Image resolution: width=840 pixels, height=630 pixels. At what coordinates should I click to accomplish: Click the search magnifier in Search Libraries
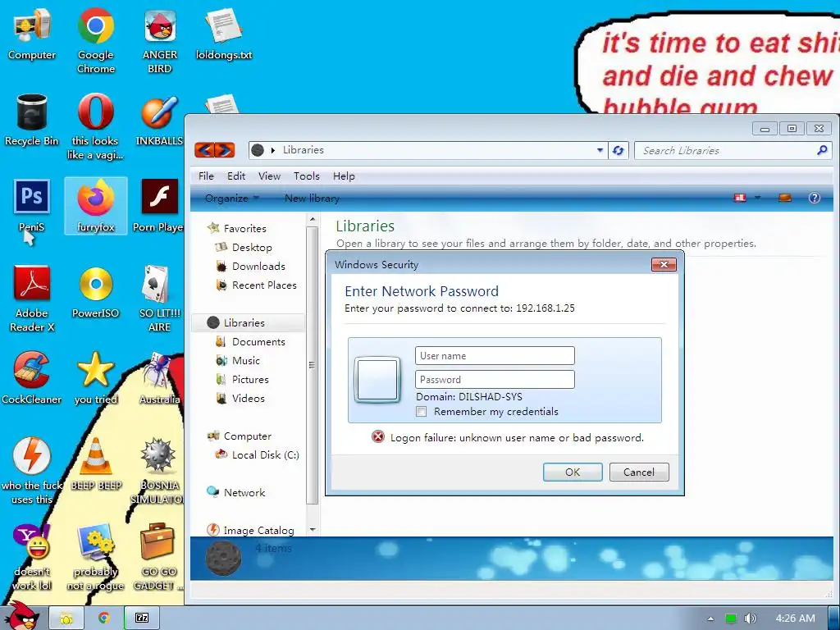822,150
